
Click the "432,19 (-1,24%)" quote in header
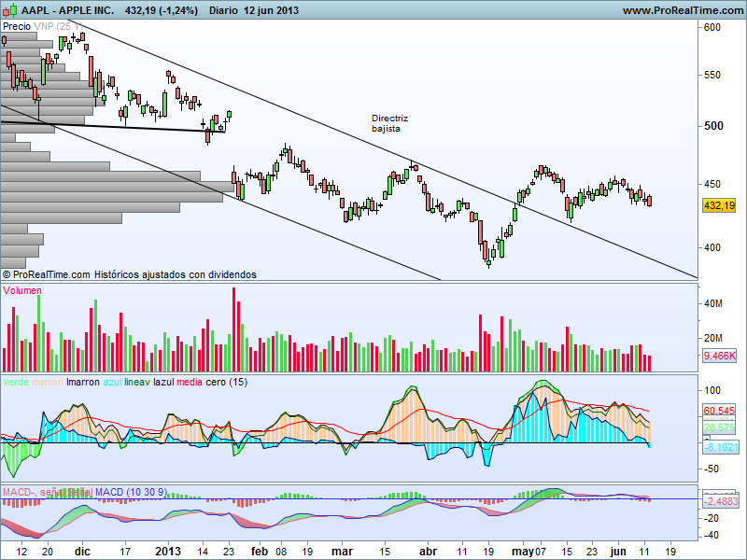point(161,10)
